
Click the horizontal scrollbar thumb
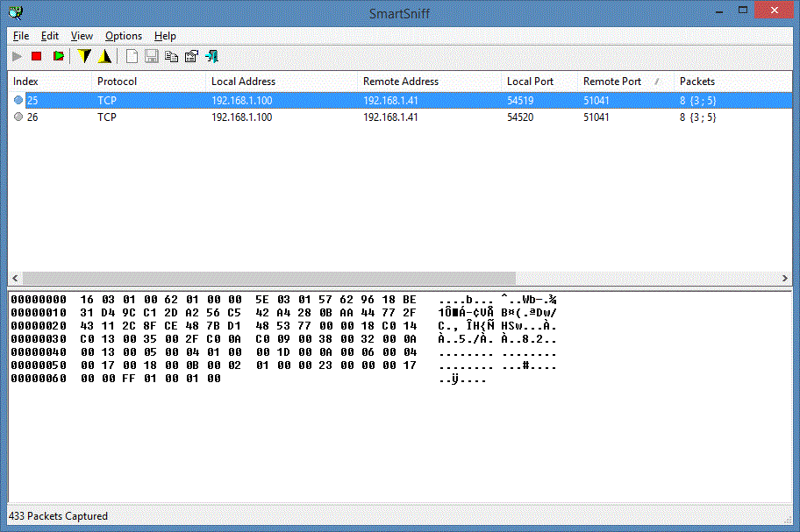(269, 278)
